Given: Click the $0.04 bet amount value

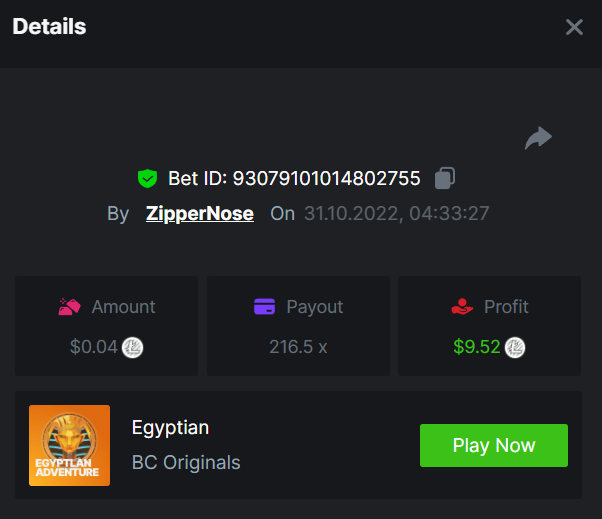Looking at the screenshot, I should (x=94, y=348).
